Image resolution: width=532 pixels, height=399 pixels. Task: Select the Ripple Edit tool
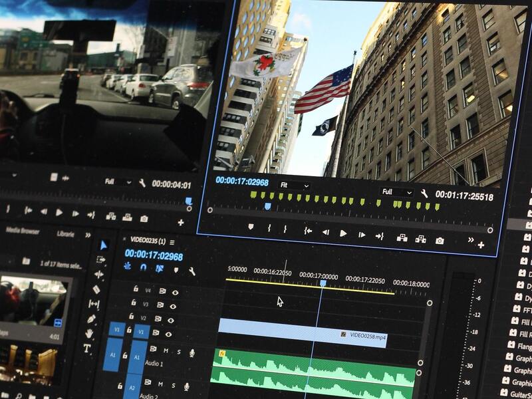99,275
